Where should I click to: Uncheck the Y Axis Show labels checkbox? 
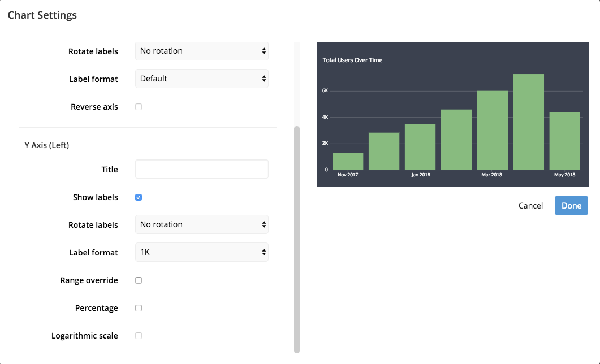[x=139, y=197]
